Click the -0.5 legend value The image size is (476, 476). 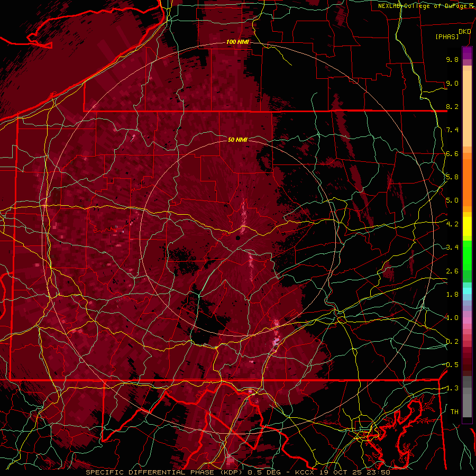451,365
